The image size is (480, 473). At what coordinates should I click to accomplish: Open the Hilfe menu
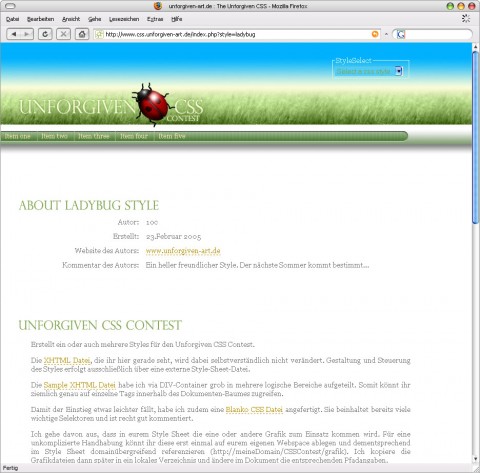coord(177,19)
